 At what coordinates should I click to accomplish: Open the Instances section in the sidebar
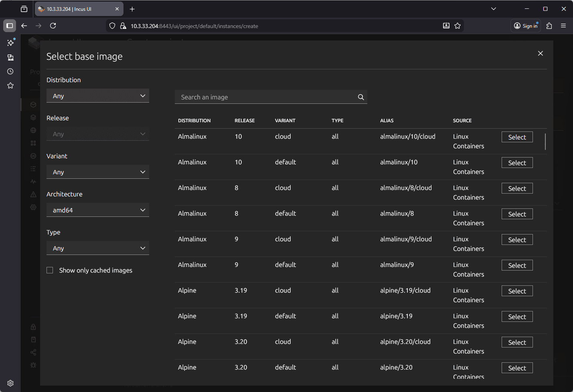pyautogui.click(x=33, y=104)
